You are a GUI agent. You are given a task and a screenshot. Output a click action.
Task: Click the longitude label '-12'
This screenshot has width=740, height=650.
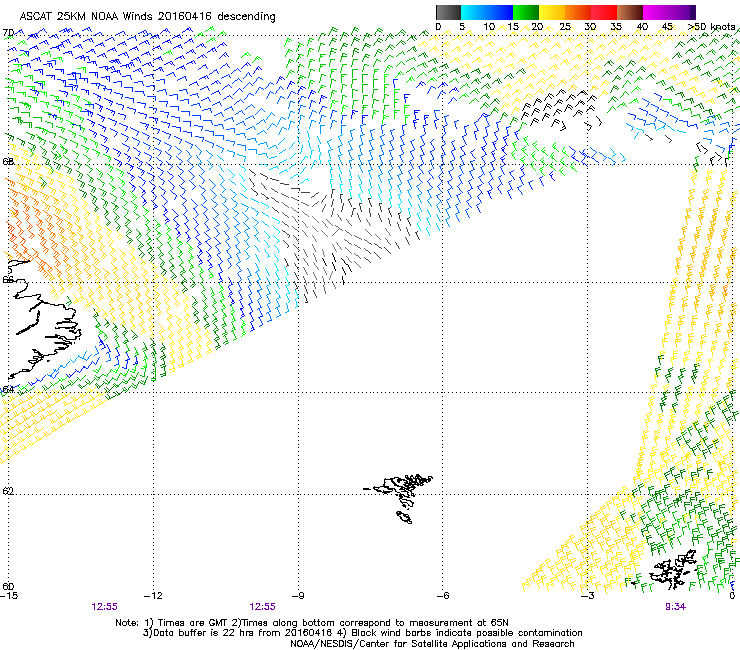pos(153,596)
